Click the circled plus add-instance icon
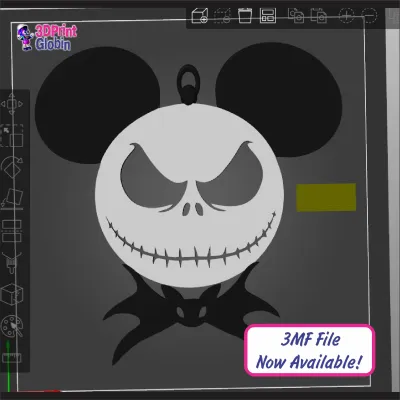The image size is (400, 400). click(x=346, y=15)
